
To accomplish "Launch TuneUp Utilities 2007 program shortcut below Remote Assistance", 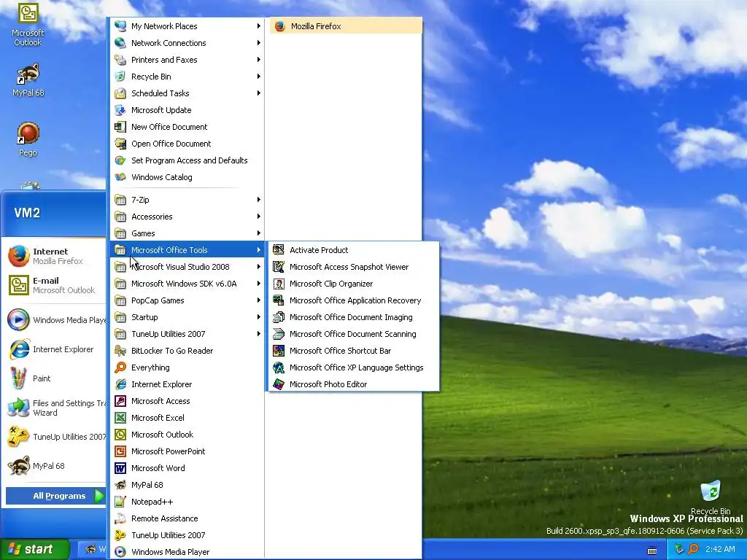I will click(x=187, y=535).
